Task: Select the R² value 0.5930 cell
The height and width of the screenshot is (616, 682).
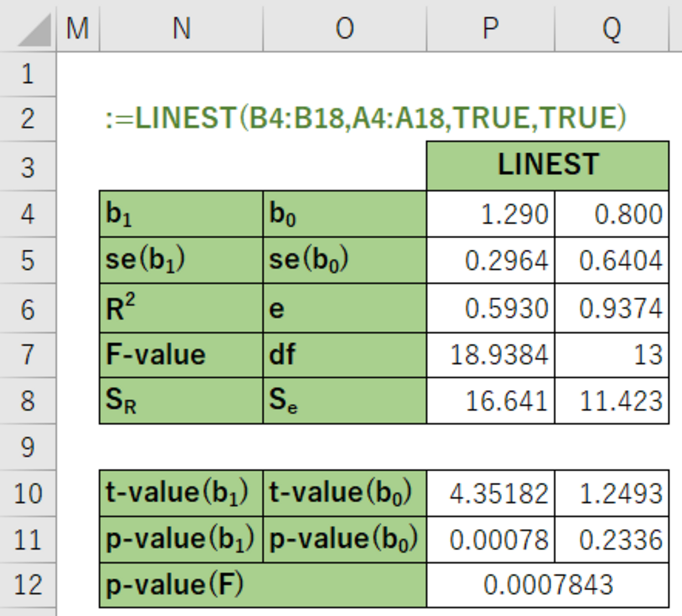Action: [x=491, y=308]
